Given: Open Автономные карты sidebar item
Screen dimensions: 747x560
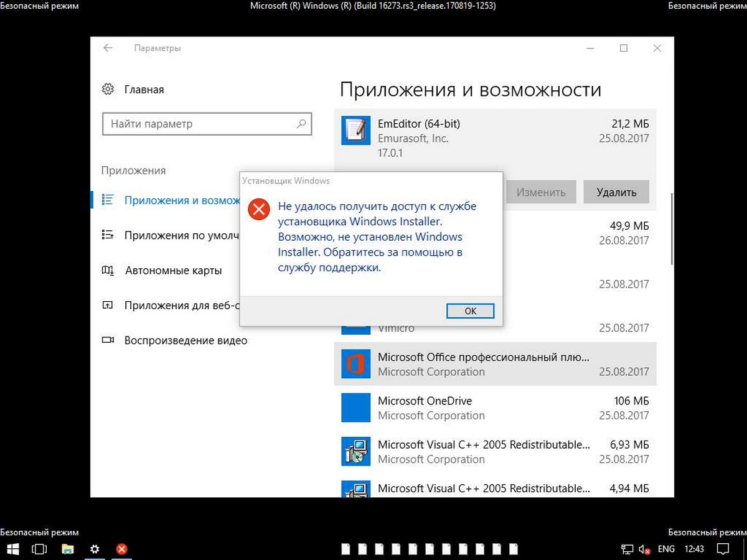Looking at the screenshot, I should click(x=166, y=271).
